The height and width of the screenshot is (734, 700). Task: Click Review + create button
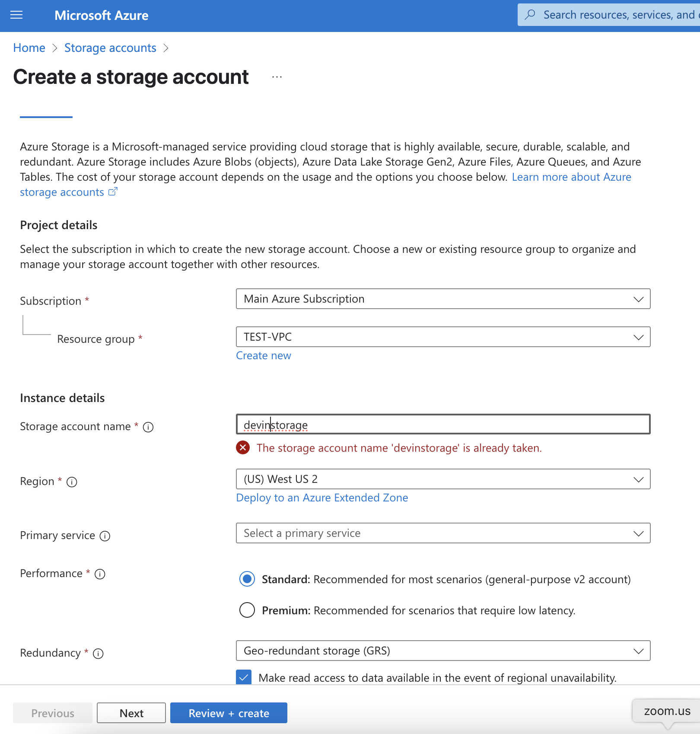pos(229,713)
